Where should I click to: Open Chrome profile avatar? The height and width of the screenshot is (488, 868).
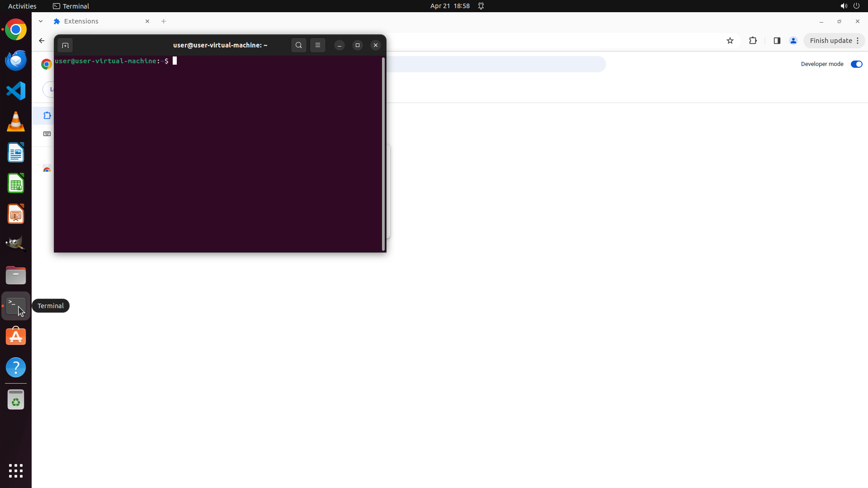click(793, 41)
